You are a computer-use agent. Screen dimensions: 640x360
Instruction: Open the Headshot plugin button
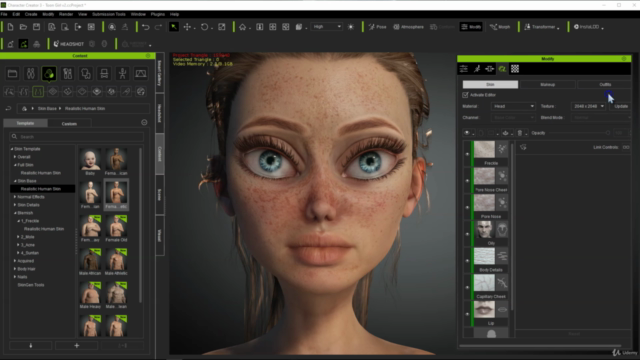pos(69,44)
